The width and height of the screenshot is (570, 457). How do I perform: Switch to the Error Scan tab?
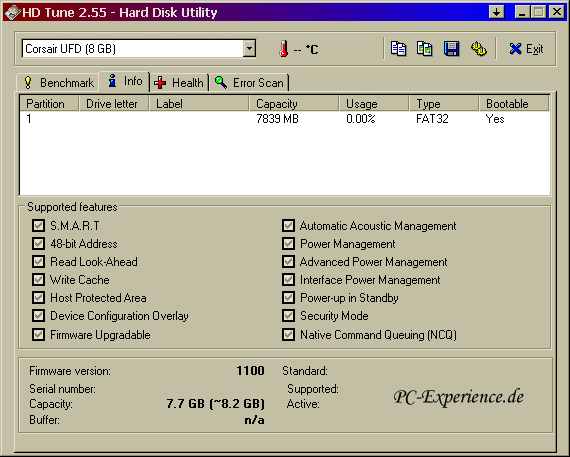click(249, 83)
